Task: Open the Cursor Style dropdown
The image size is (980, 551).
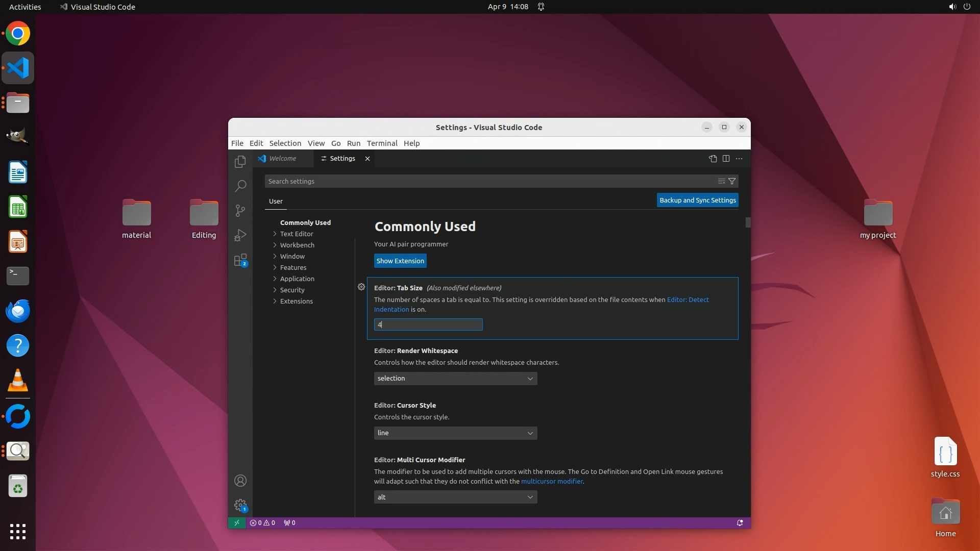Action: click(x=455, y=433)
